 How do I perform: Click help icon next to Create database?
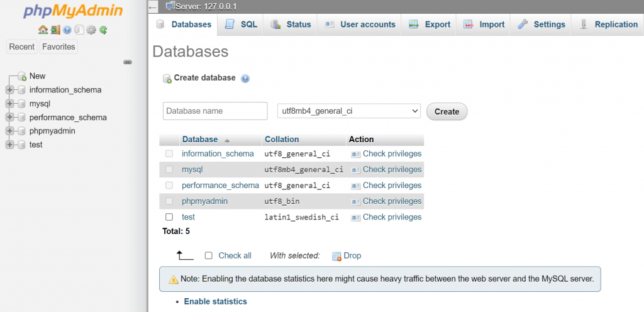coord(245,79)
